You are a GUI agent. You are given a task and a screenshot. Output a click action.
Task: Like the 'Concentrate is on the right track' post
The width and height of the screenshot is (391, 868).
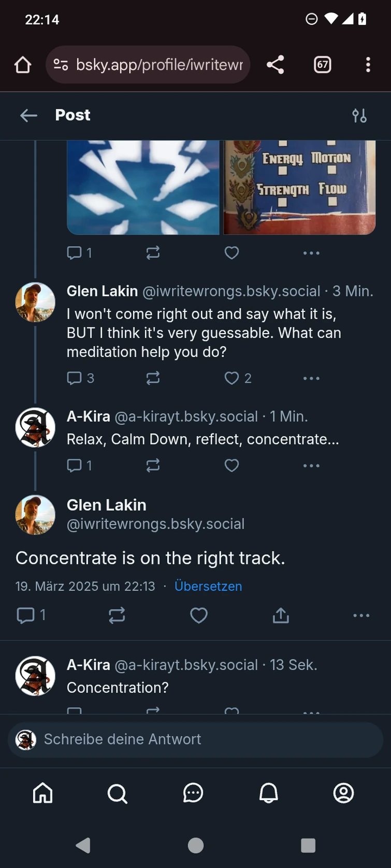pos(199,615)
